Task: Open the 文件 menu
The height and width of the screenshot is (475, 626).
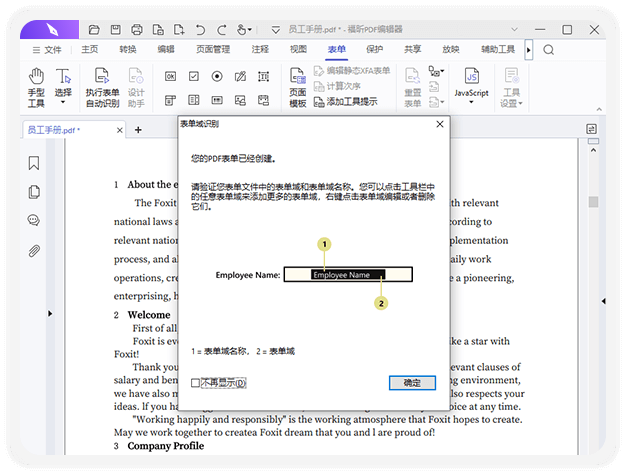Action: (x=47, y=50)
